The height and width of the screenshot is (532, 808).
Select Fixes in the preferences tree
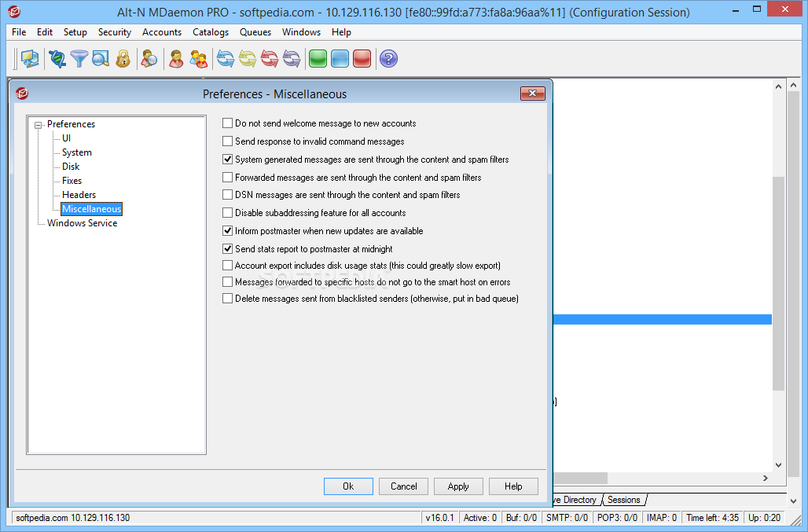click(72, 181)
